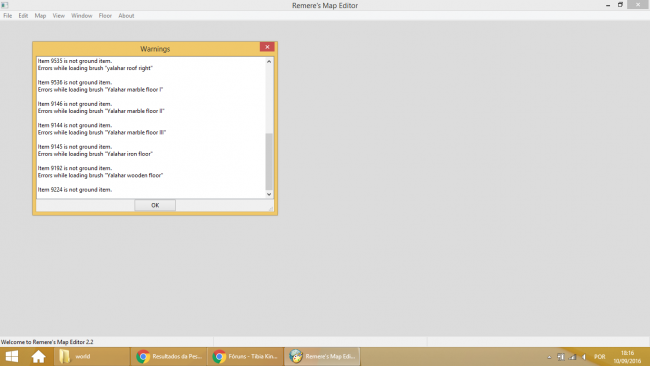Click the line "Item 9224 is not ground item."

(x=75, y=190)
